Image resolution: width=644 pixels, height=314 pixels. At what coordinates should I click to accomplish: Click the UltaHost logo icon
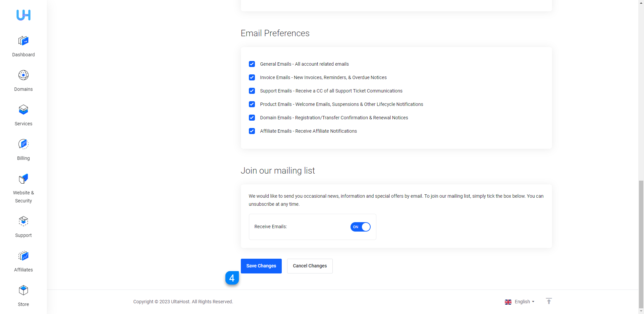[23, 15]
